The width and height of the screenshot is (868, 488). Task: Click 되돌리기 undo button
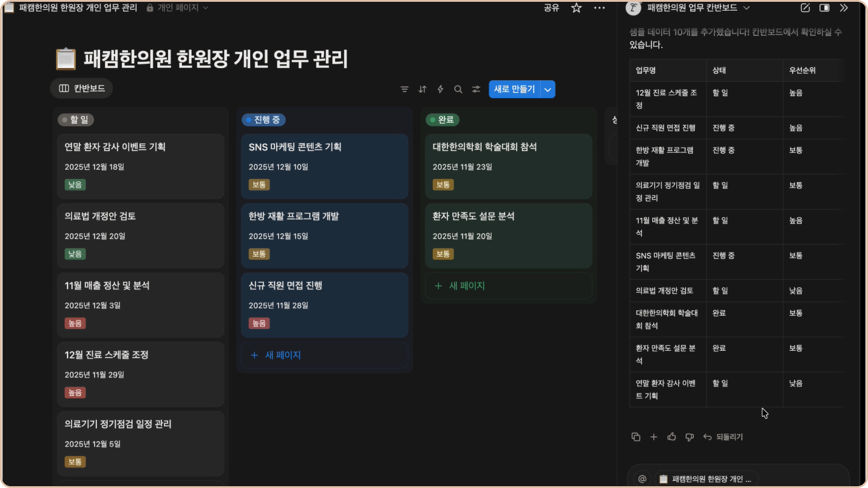click(x=723, y=437)
